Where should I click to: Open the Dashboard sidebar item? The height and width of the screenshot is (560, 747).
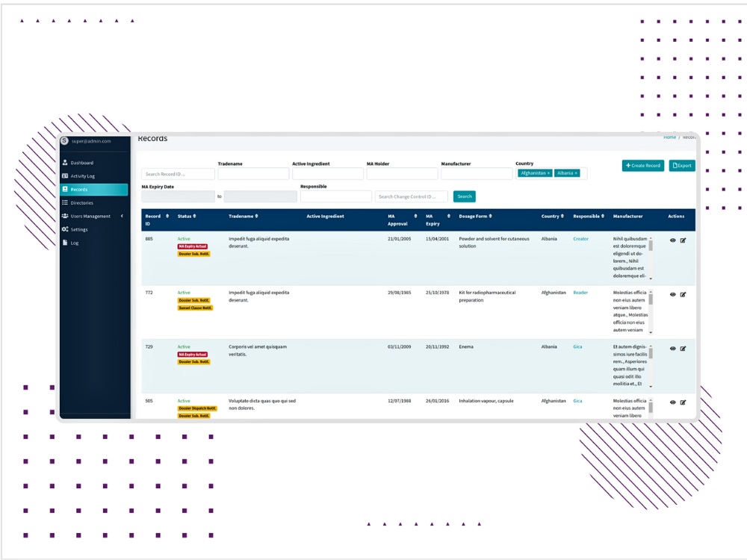(94, 162)
